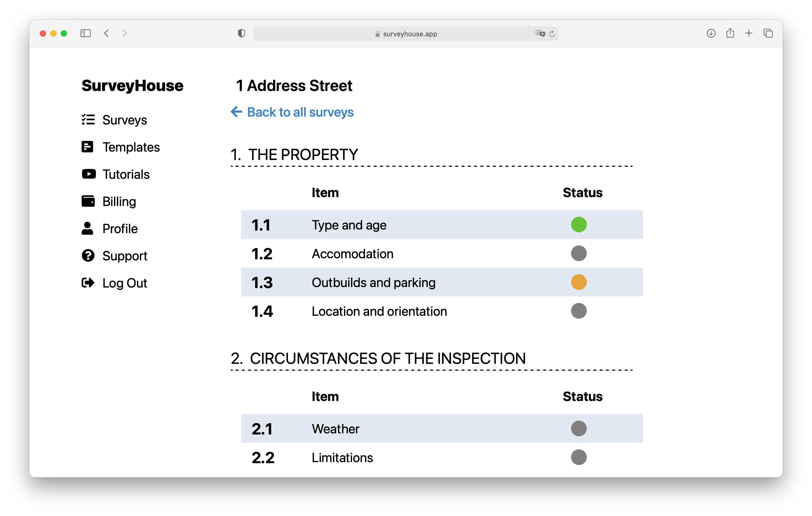Click the Surveys checklist icon in sidebar
812x516 pixels.
click(88, 120)
